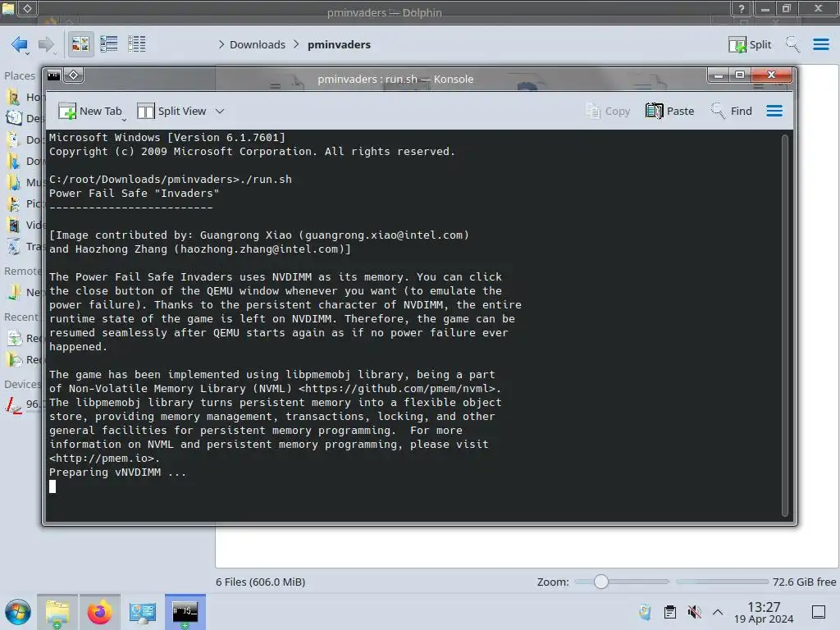Open the file manager from taskbar
This screenshot has width=840, height=630.
(x=57, y=612)
